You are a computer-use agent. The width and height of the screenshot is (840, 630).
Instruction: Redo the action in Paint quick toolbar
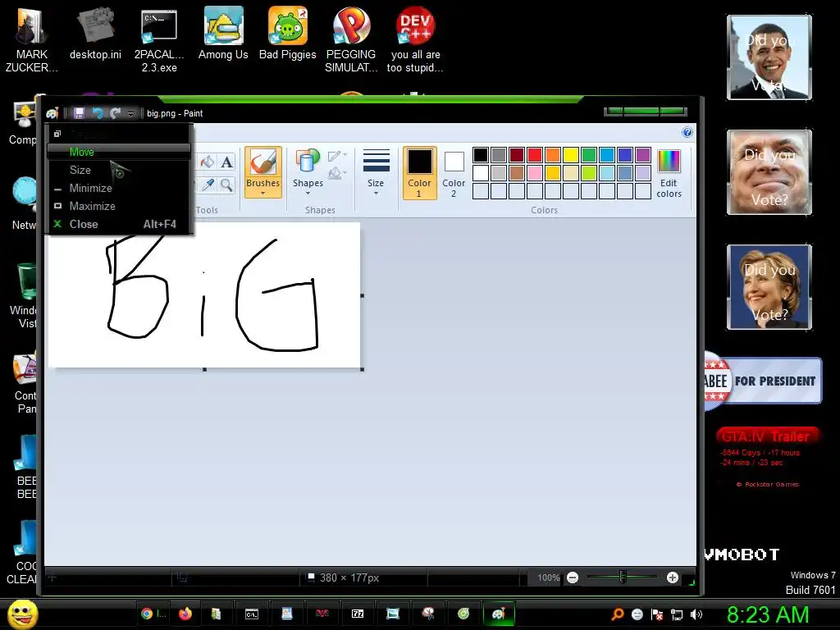point(115,113)
